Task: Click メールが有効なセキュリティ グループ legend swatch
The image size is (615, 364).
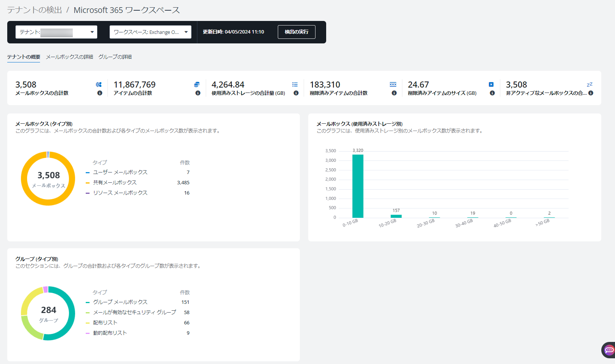Action: [88, 313]
